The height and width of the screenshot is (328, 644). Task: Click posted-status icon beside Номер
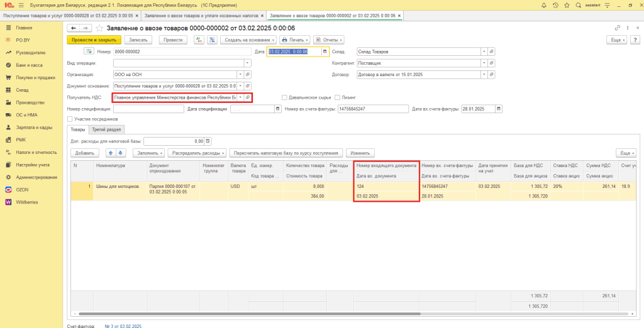[x=89, y=52]
